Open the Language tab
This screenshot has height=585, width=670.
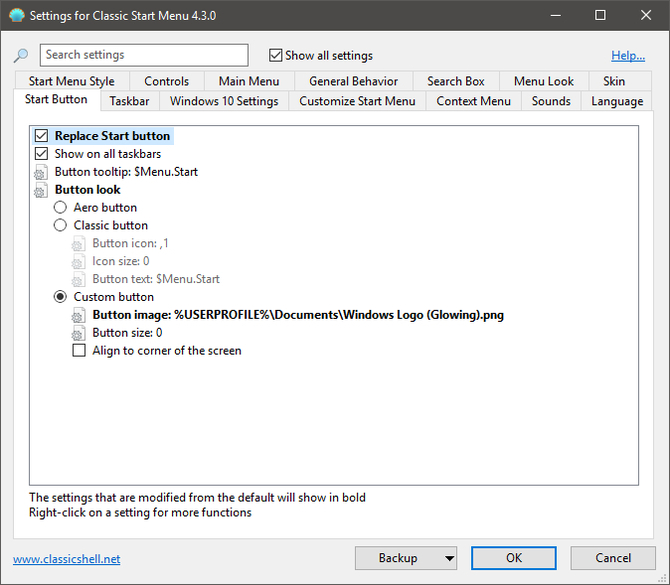tap(617, 101)
